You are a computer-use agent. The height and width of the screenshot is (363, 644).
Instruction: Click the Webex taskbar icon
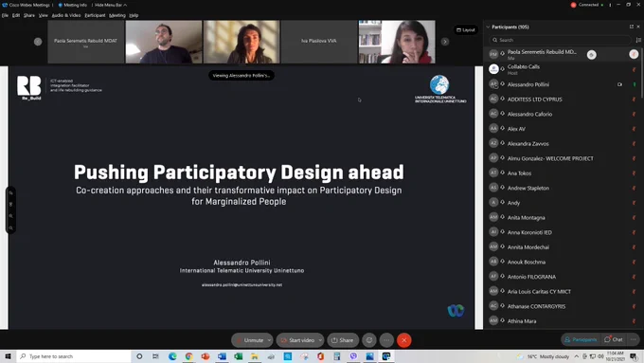[x=386, y=356]
